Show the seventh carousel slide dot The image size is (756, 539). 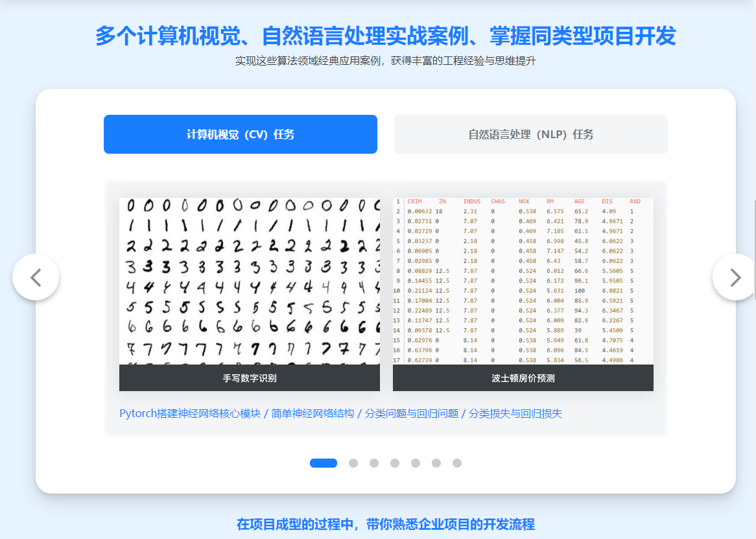coord(457,463)
